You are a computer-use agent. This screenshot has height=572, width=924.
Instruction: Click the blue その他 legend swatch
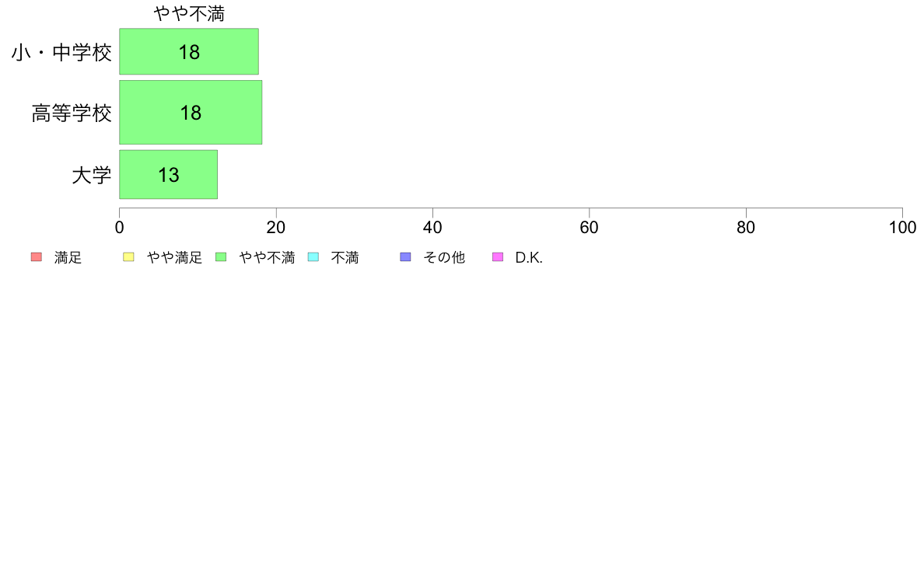click(405, 256)
